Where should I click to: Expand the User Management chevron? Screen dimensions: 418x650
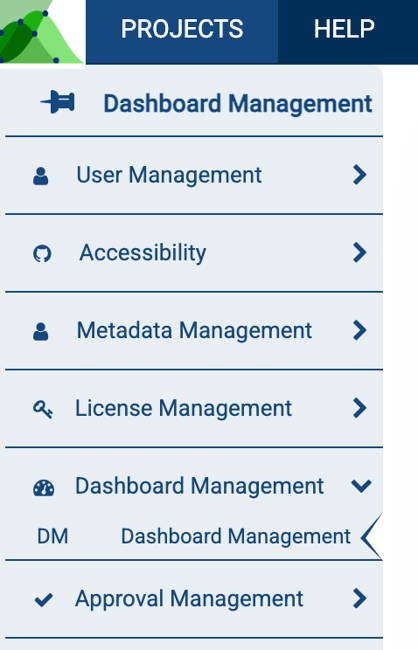point(360,175)
